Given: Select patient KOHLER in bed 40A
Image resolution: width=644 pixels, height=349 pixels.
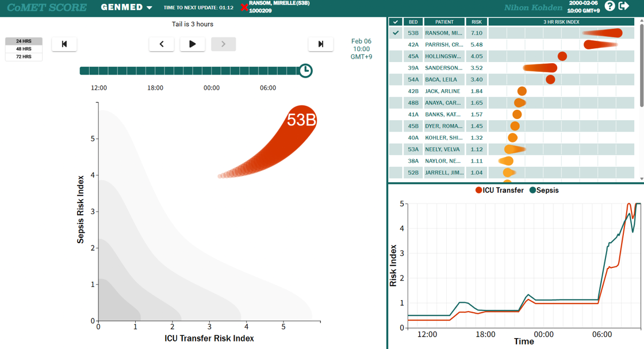Looking at the screenshot, I should click(x=511, y=137).
